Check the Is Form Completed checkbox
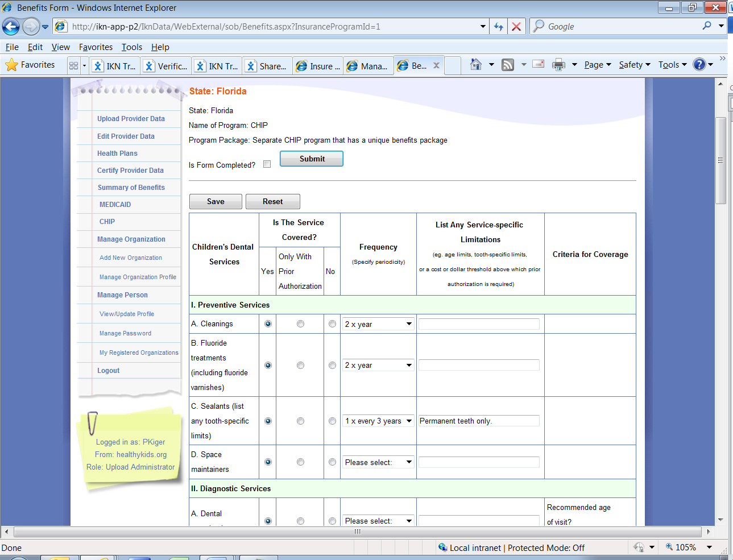The image size is (733, 560). click(267, 164)
